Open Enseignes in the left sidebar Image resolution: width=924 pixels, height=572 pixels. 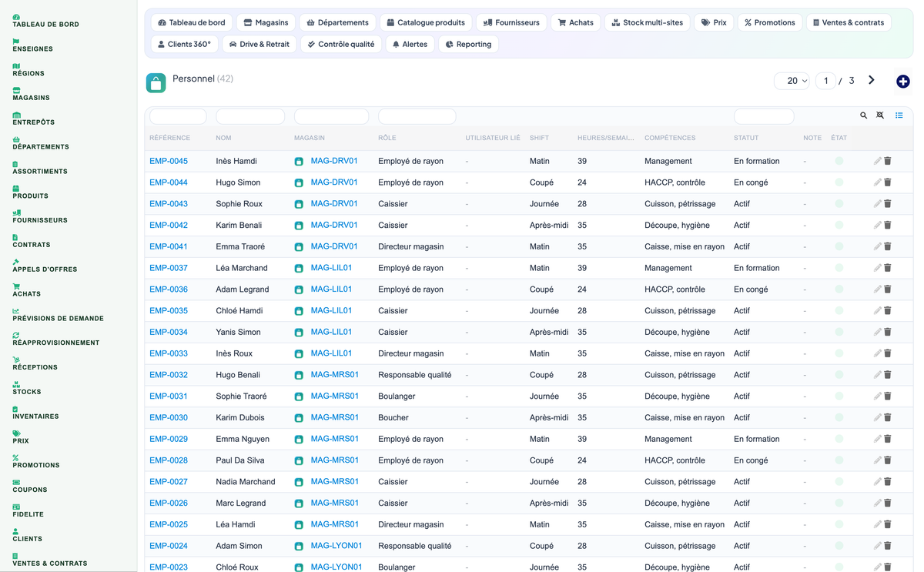(x=32, y=45)
